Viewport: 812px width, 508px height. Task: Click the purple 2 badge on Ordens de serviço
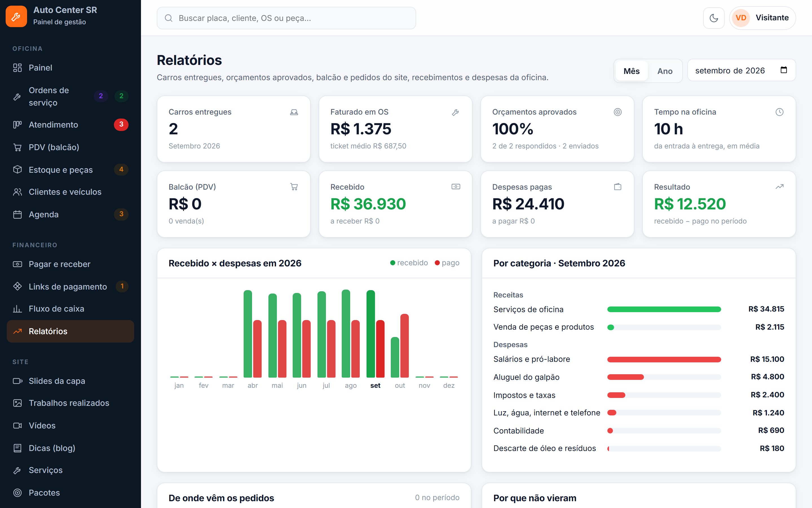coord(101,96)
